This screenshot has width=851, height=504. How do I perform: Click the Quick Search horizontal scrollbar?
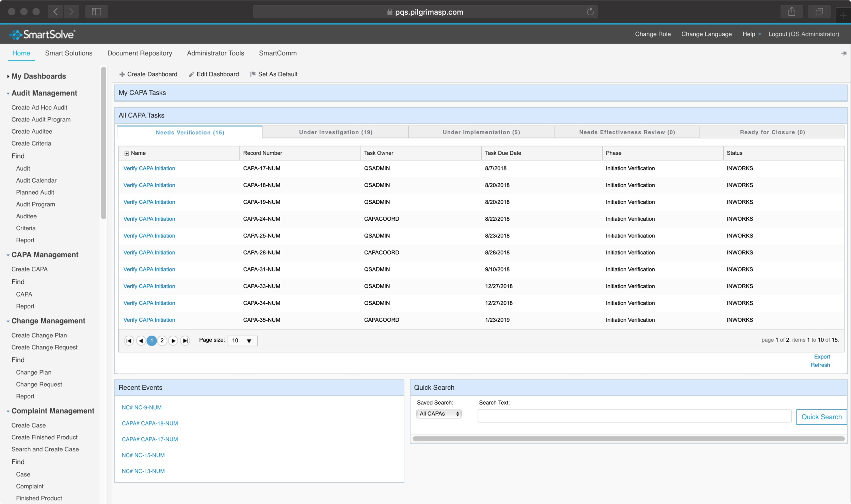(628, 439)
